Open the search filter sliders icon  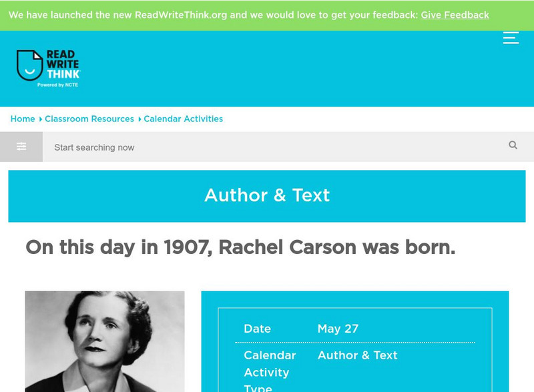pos(21,147)
